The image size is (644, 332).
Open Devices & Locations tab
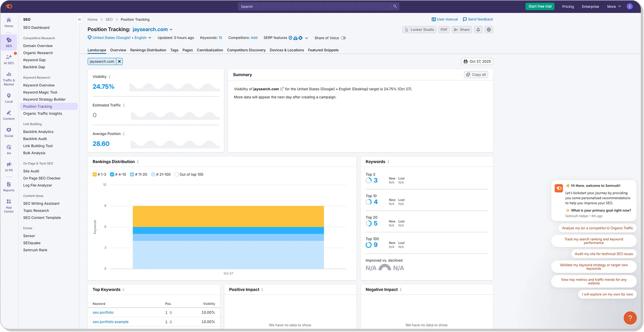pos(287,50)
